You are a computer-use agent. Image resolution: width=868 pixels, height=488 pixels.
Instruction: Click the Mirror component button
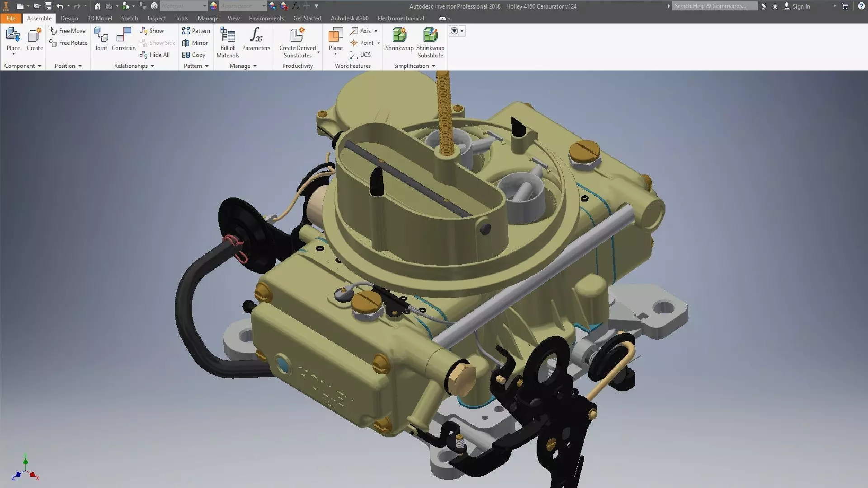(x=195, y=43)
